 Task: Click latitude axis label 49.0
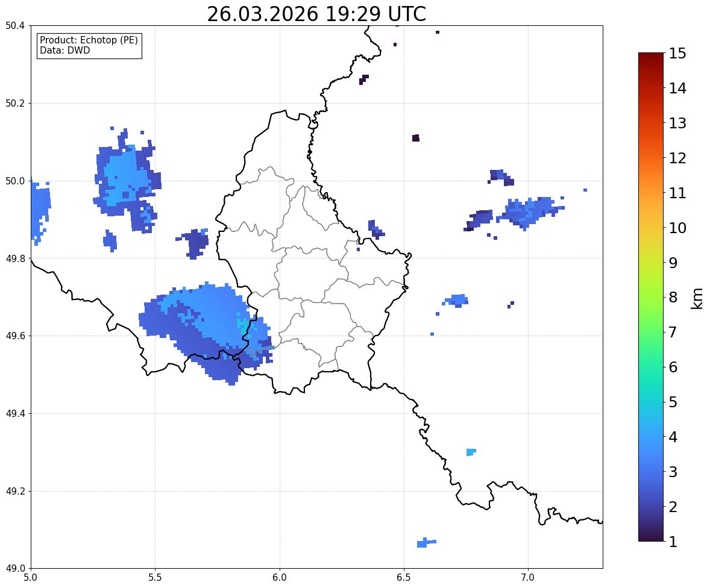point(15,569)
